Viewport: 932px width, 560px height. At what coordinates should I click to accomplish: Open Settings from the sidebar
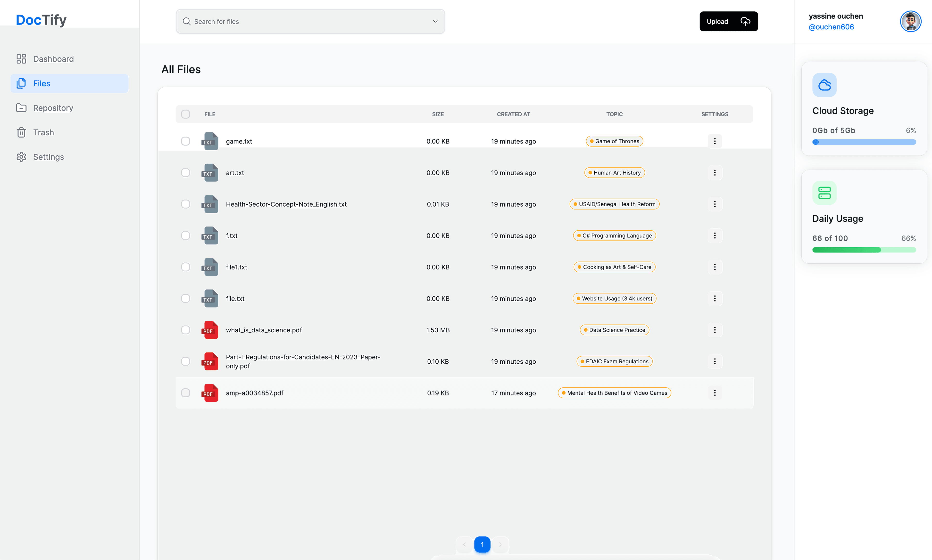click(x=69, y=157)
